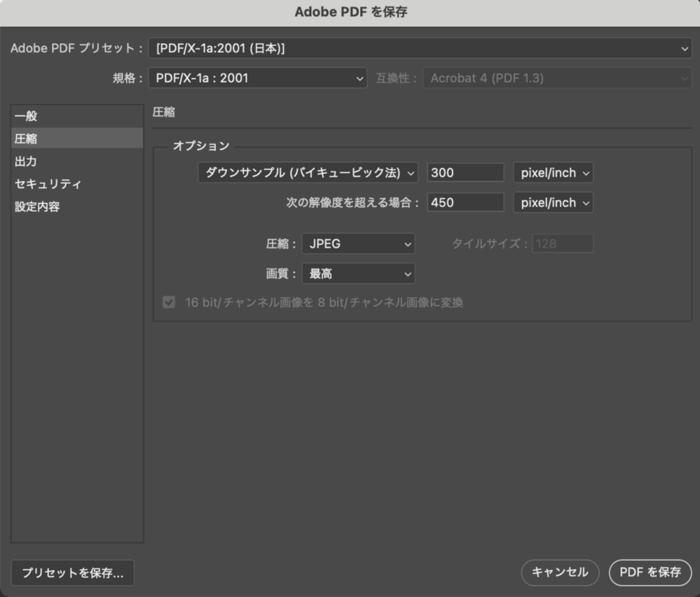Click the 450 threshold resolution field
The width and height of the screenshot is (700, 597).
point(465,203)
